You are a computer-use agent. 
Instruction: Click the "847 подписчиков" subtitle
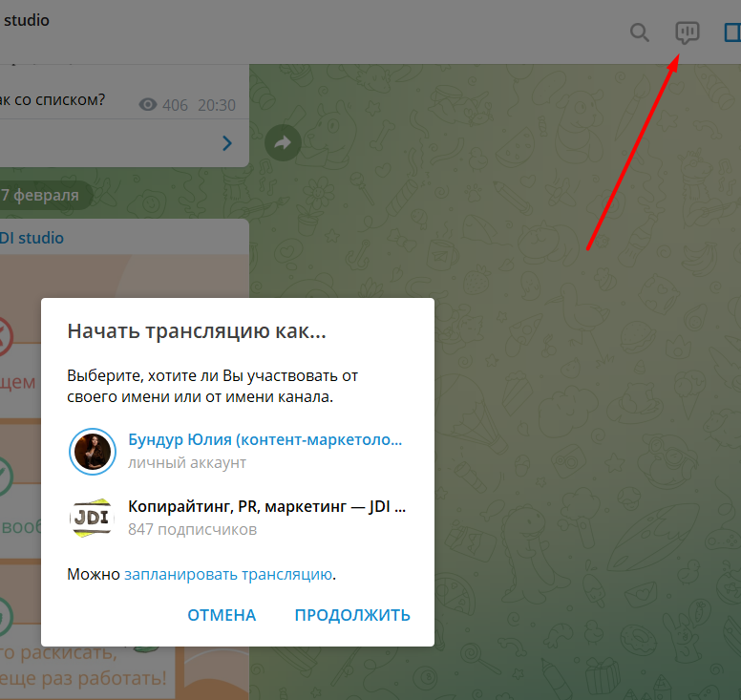192,529
